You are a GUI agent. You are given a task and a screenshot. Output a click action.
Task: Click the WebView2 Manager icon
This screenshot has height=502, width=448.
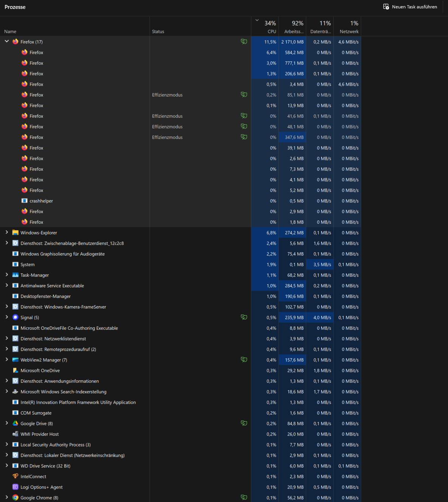[16, 360]
